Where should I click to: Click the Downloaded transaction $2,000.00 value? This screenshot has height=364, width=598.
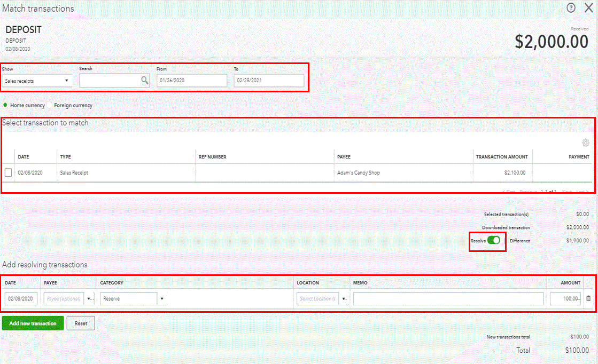[x=577, y=227]
